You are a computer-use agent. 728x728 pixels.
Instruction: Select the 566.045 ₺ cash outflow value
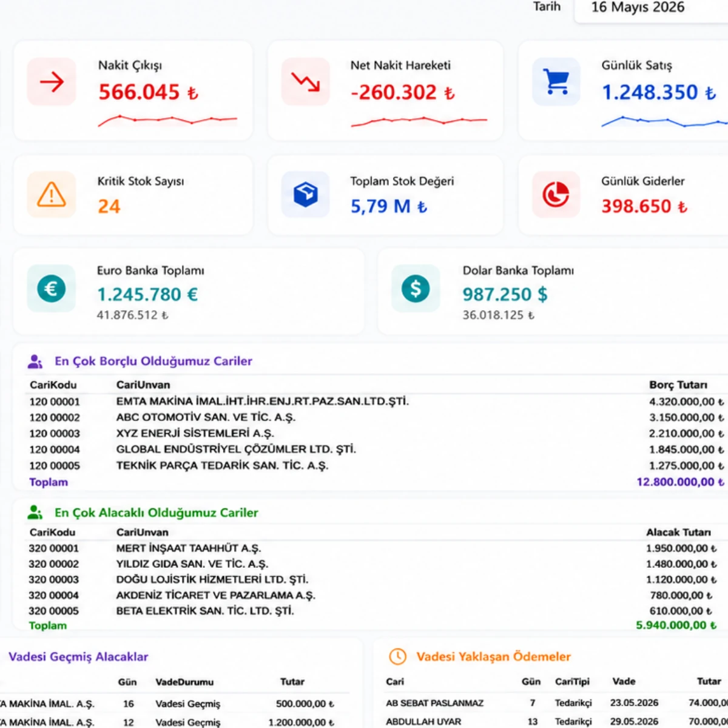pos(148,92)
